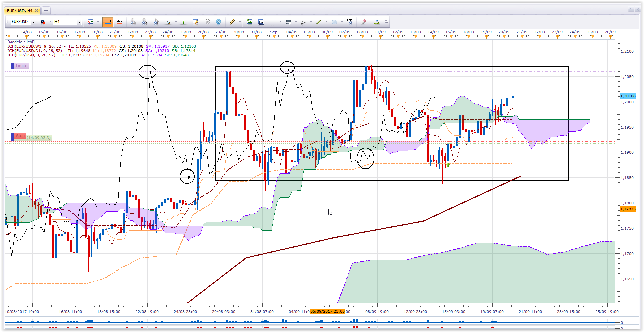Click the 1,1650 price axis label
This screenshot has width=644, height=332.
coord(627,279)
